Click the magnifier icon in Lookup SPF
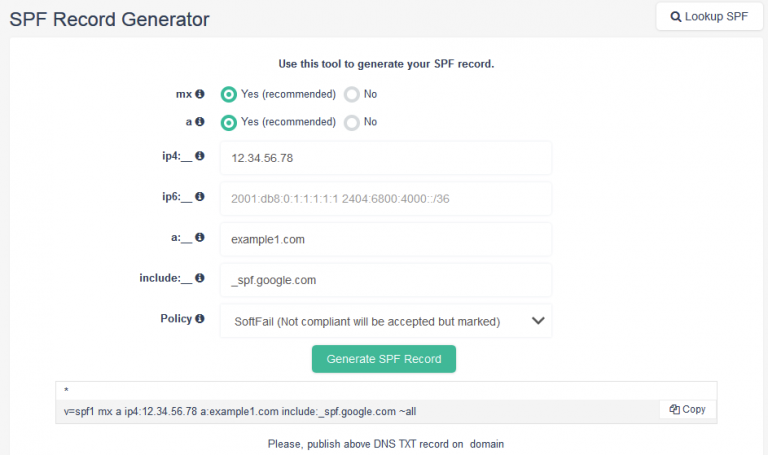768x455 pixels. coord(675,17)
